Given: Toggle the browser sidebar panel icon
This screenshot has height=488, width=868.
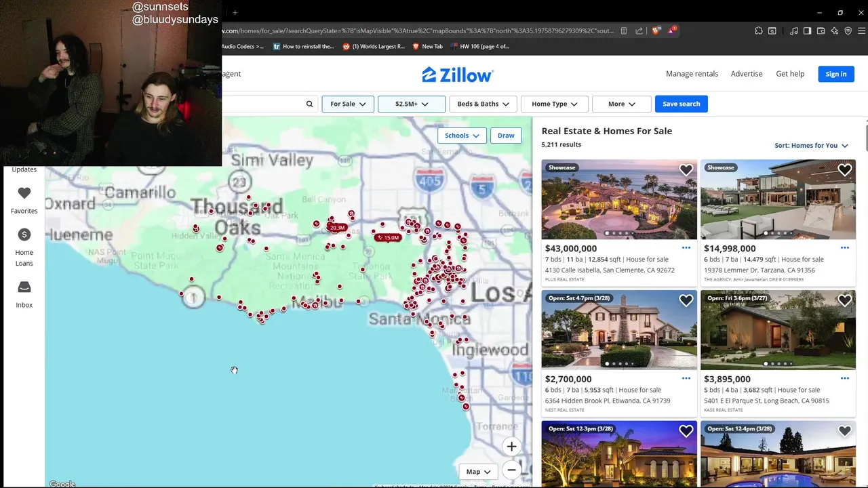Looking at the screenshot, I should click(x=807, y=30).
